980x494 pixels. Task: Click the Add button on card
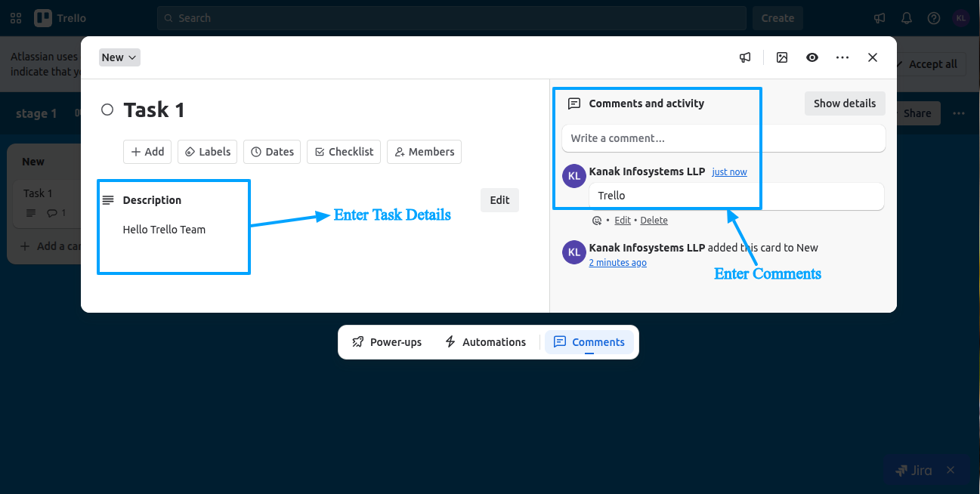(147, 152)
